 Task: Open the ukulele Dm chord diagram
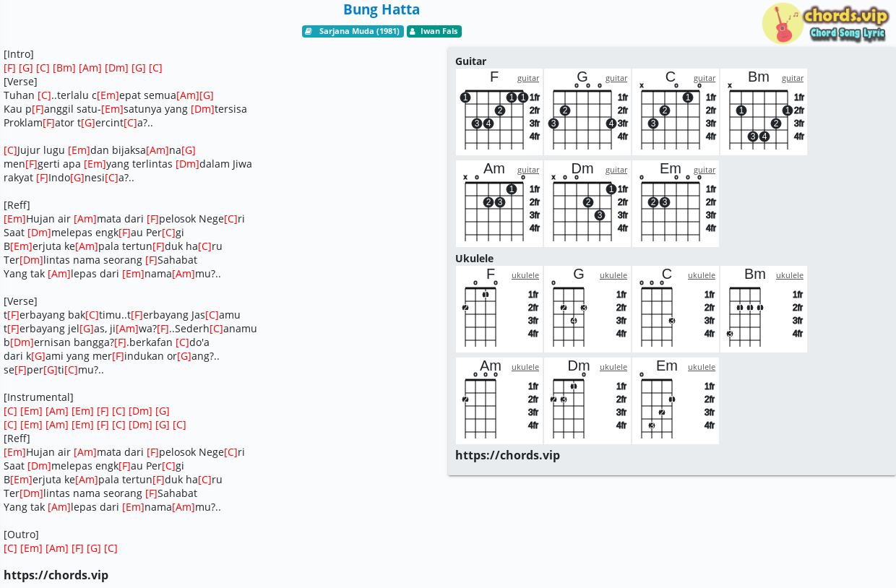coord(587,401)
